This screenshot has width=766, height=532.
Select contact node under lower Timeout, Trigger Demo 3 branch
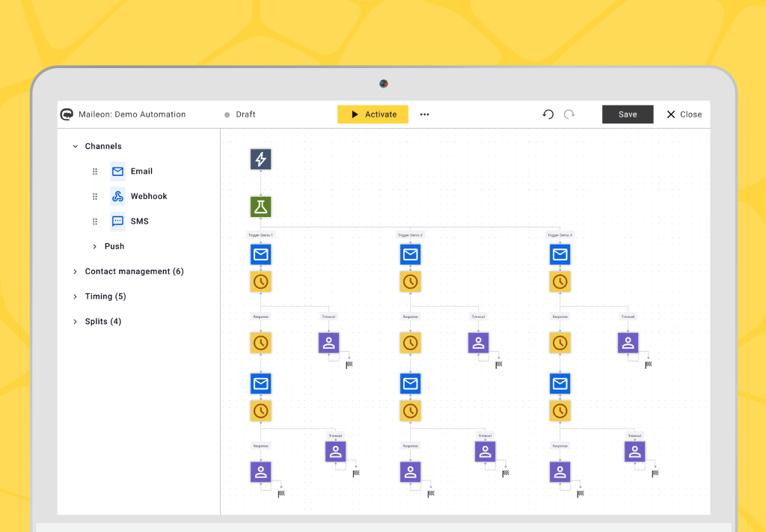(634, 452)
